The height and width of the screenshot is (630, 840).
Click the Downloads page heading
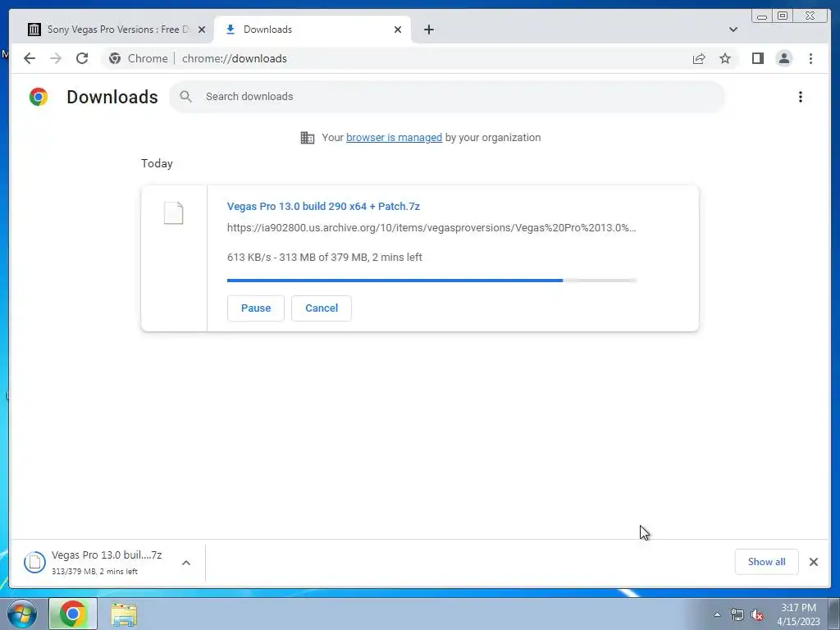click(112, 97)
